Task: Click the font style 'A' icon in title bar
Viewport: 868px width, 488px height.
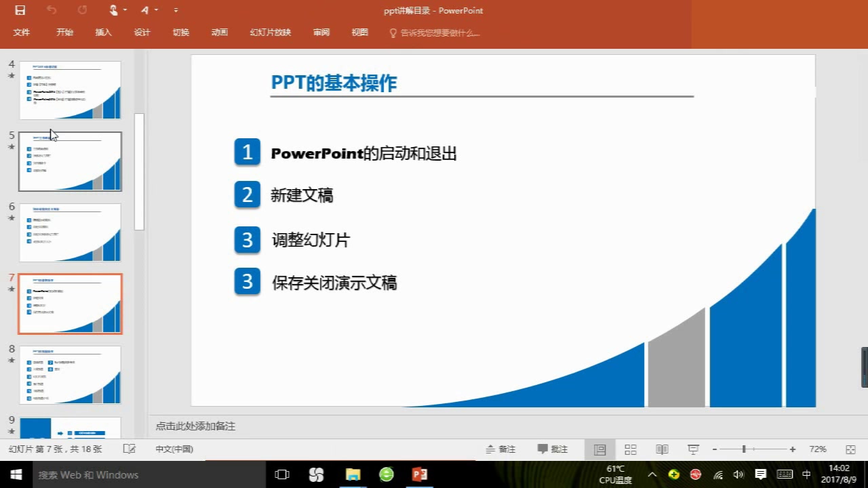Action: (144, 10)
